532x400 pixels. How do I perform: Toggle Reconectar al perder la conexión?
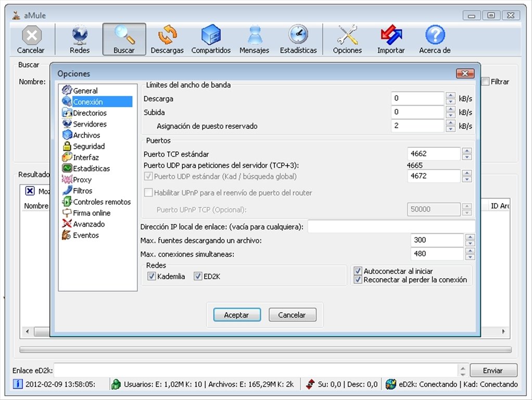[x=358, y=280]
